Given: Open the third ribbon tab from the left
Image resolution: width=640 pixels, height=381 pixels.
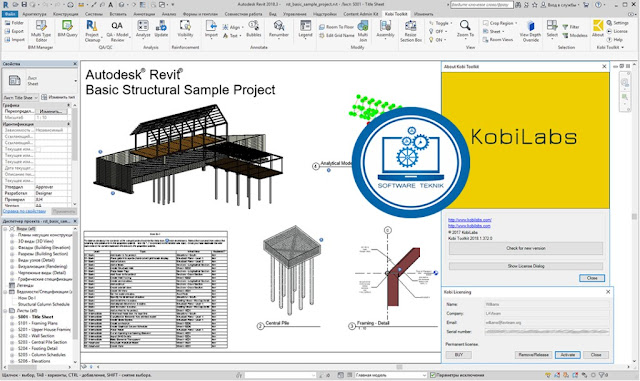Looking at the screenshot, I should pyautogui.click(x=65, y=14).
